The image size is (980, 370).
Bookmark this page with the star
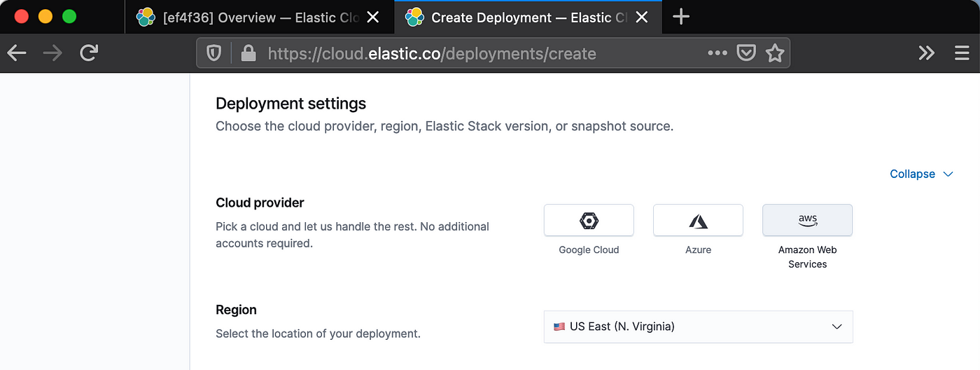tap(775, 53)
